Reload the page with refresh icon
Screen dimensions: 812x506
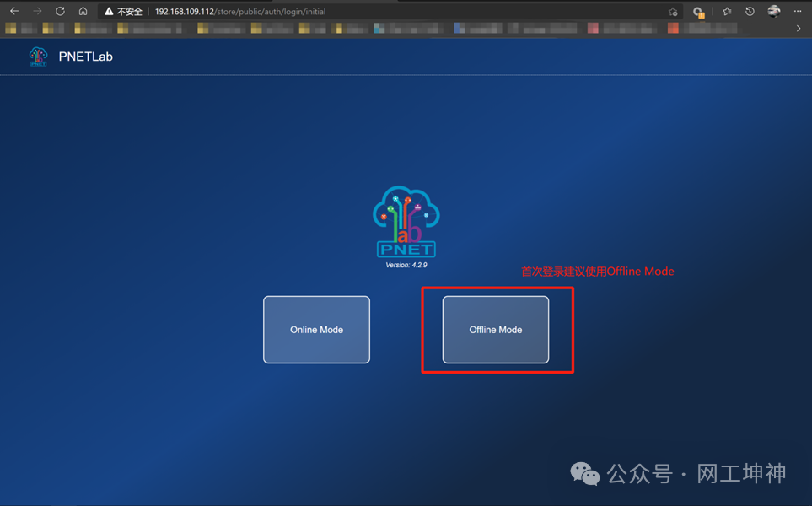click(60, 11)
